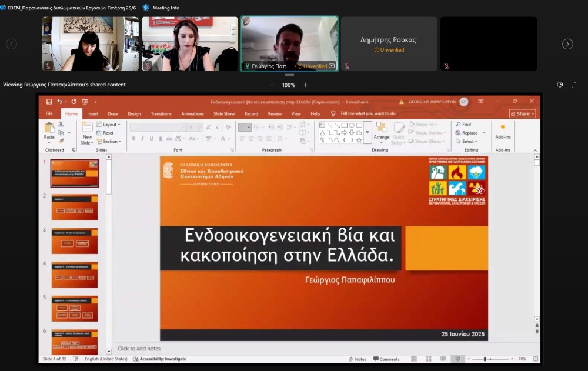Toggle the Notes pane in status bar
The image size is (588, 371).
pyautogui.click(x=357, y=359)
